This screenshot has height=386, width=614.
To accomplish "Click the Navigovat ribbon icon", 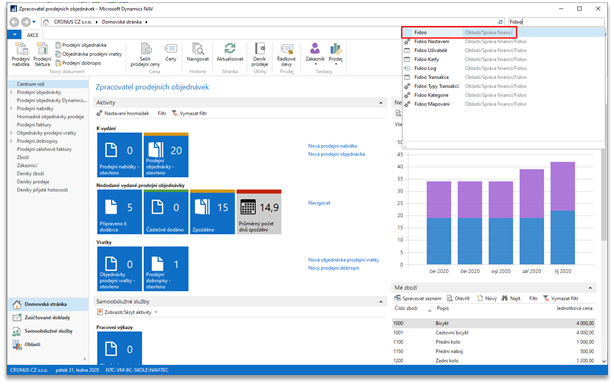I will click(x=198, y=53).
